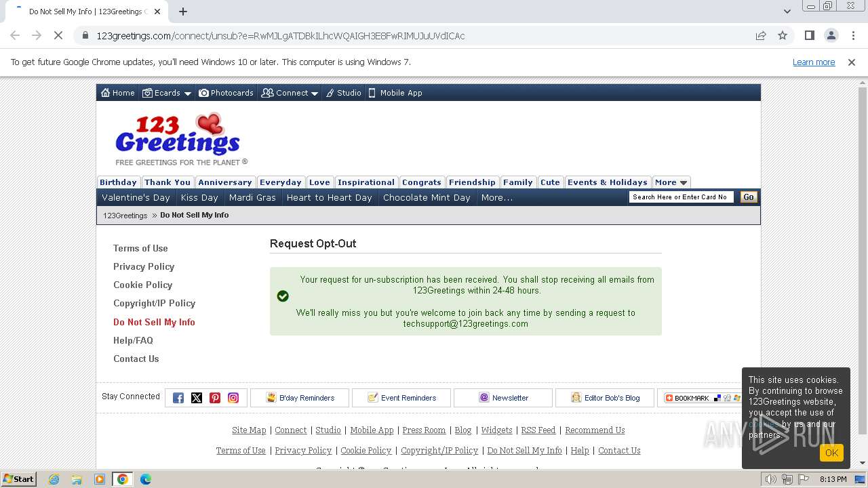Close the Windows 7 update notification bar
Screen dimensions: 868x488
pyautogui.click(x=852, y=62)
